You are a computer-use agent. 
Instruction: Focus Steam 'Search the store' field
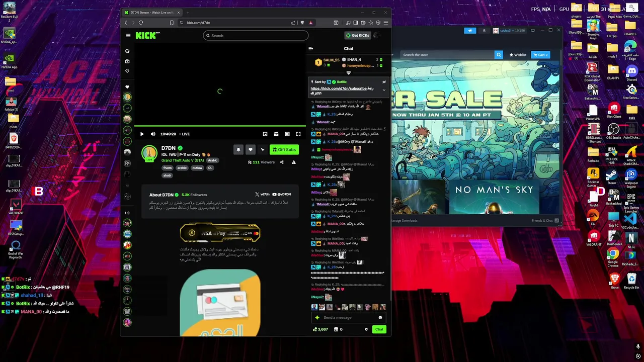click(x=447, y=55)
